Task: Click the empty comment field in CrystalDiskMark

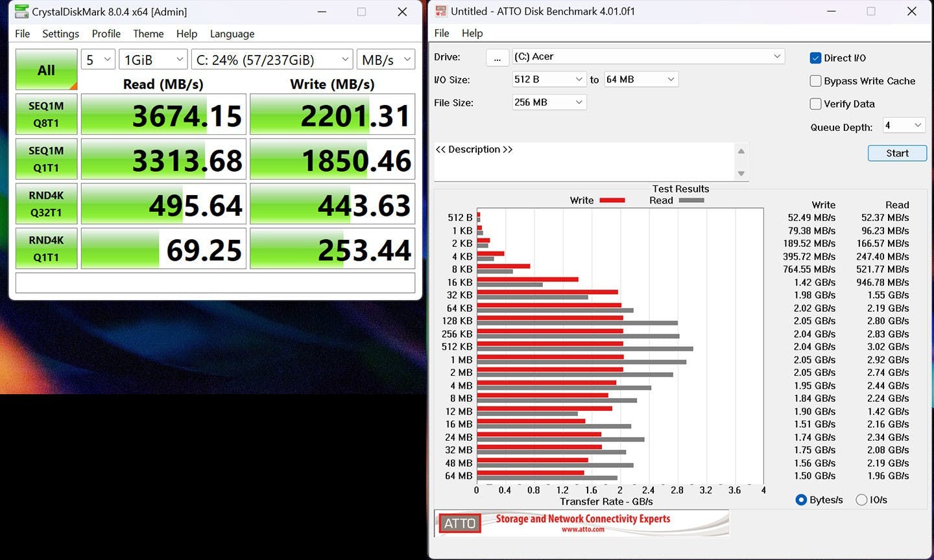Action: [x=215, y=283]
